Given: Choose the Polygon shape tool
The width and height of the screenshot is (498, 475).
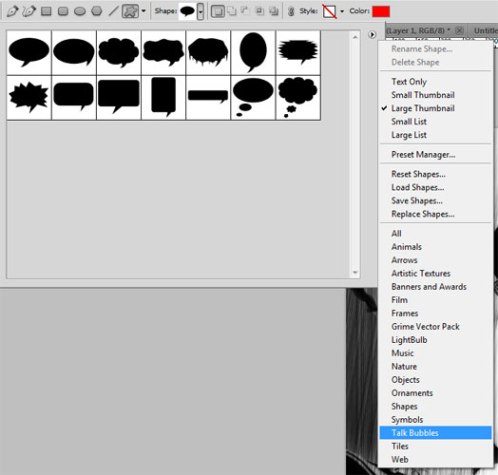Looking at the screenshot, I should click(x=97, y=11).
